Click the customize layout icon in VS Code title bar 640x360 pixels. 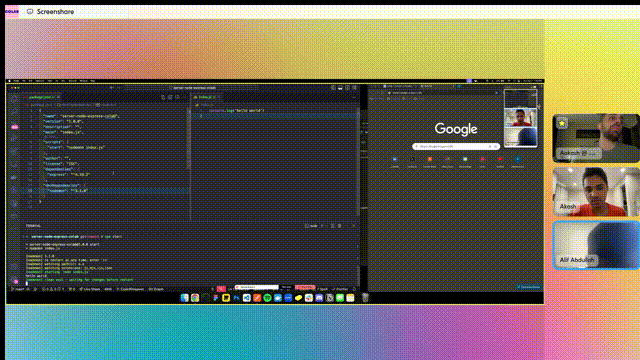[x=354, y=88]
